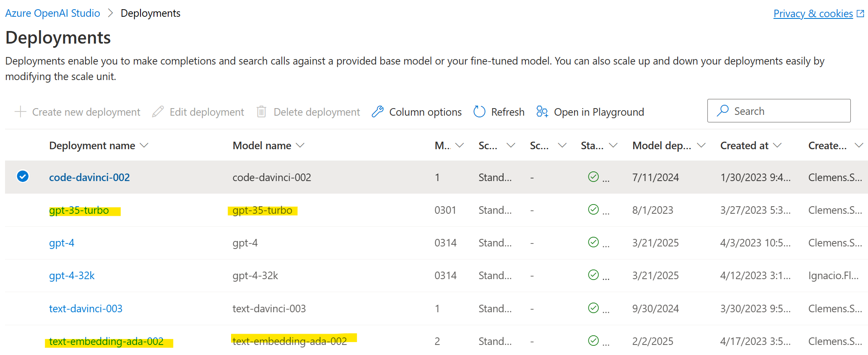Click Create new deployment command

(x=77, y=112)
